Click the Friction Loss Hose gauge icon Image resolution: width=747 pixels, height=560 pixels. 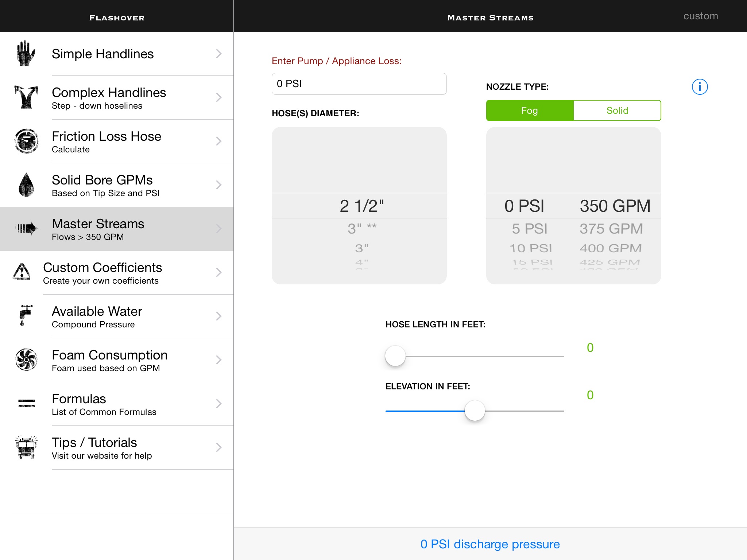pos(26,141)
